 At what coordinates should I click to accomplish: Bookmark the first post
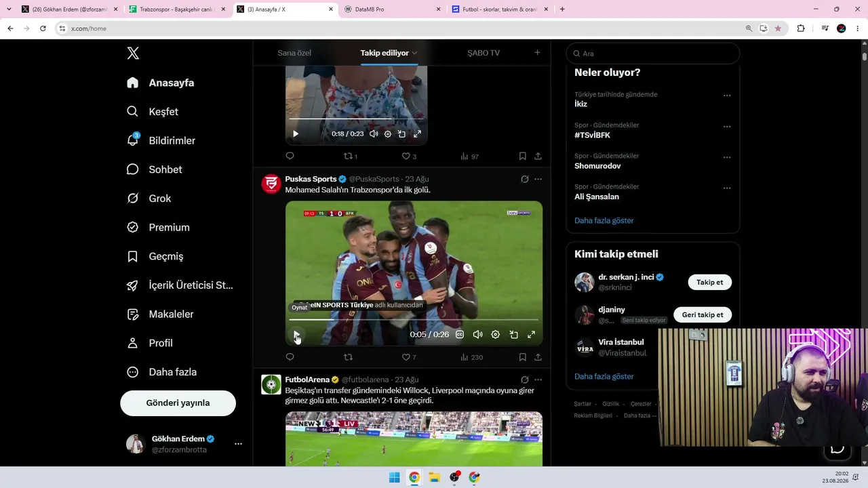tap(523, 156)
